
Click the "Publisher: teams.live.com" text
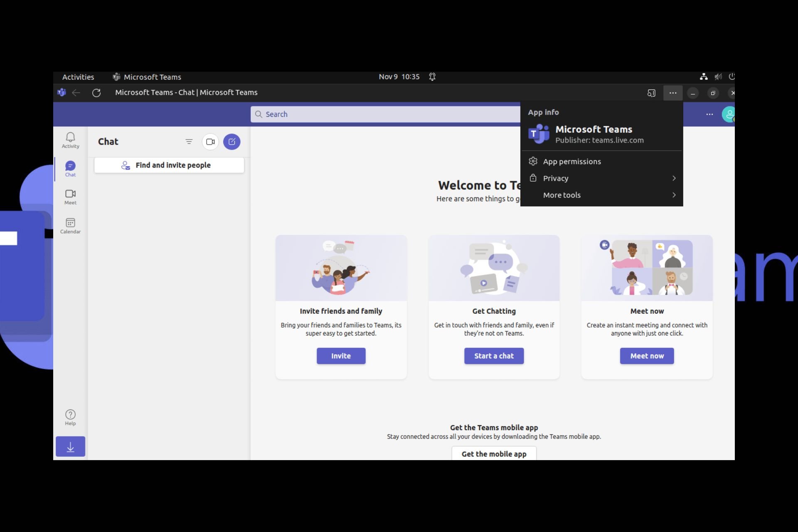[599, 140]
